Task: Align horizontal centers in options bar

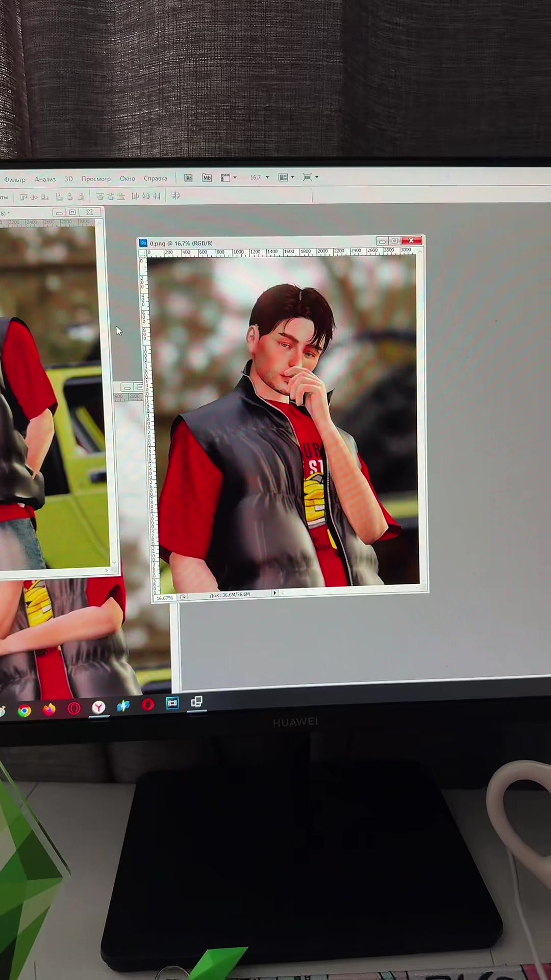Action: tap(70, 197)
